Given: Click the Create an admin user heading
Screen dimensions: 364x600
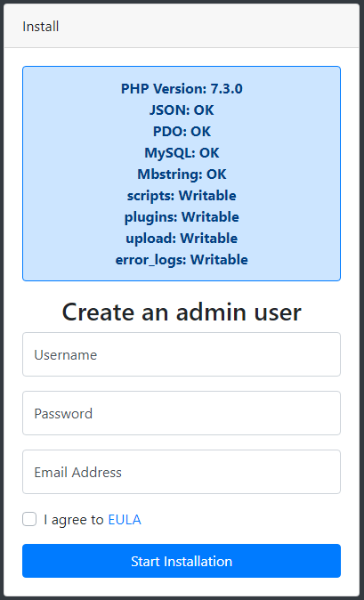Looking at the screenshot, I should point(182,312).
